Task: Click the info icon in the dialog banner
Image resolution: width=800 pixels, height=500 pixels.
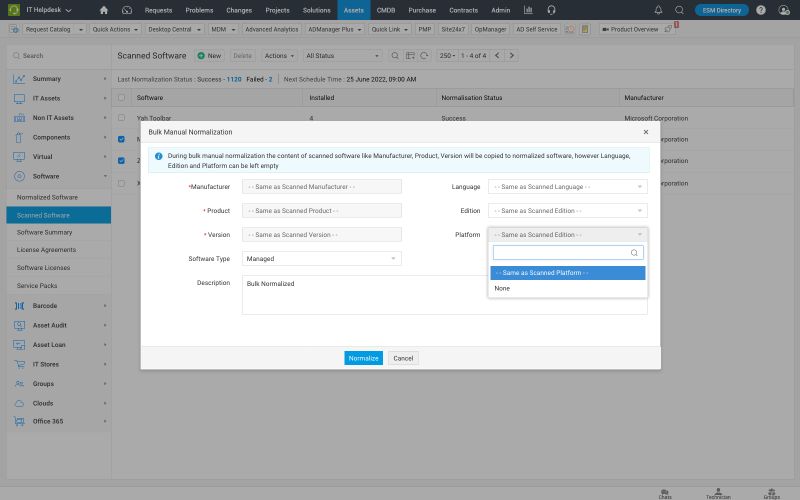Action: tap(158, 156)
